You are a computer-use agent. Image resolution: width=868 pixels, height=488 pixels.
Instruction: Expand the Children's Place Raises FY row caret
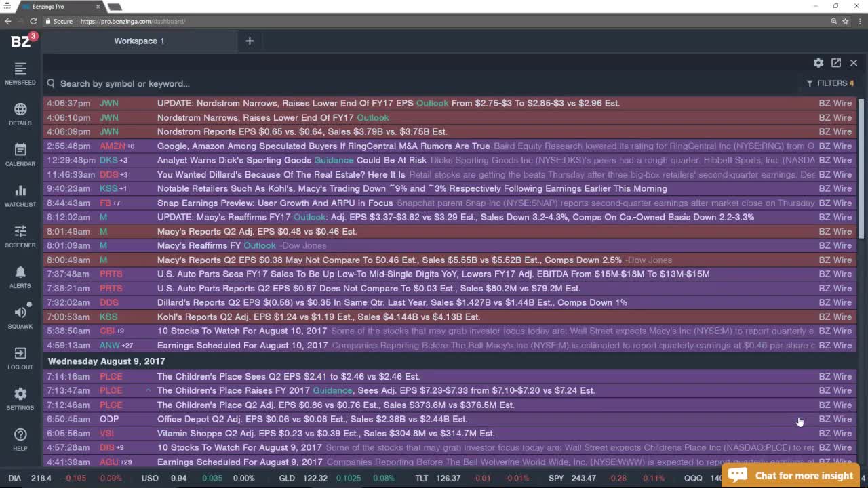[x=148, y=390]
